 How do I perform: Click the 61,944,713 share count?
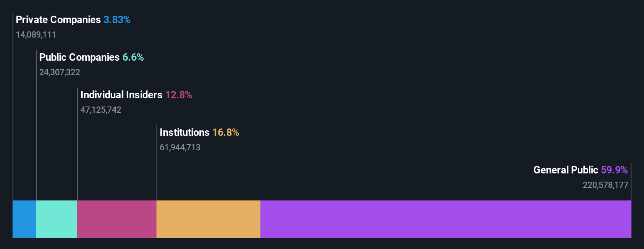[180, 148]
